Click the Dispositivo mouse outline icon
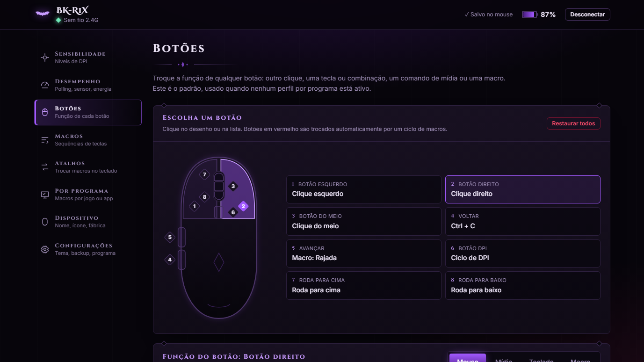 point(45,222)
